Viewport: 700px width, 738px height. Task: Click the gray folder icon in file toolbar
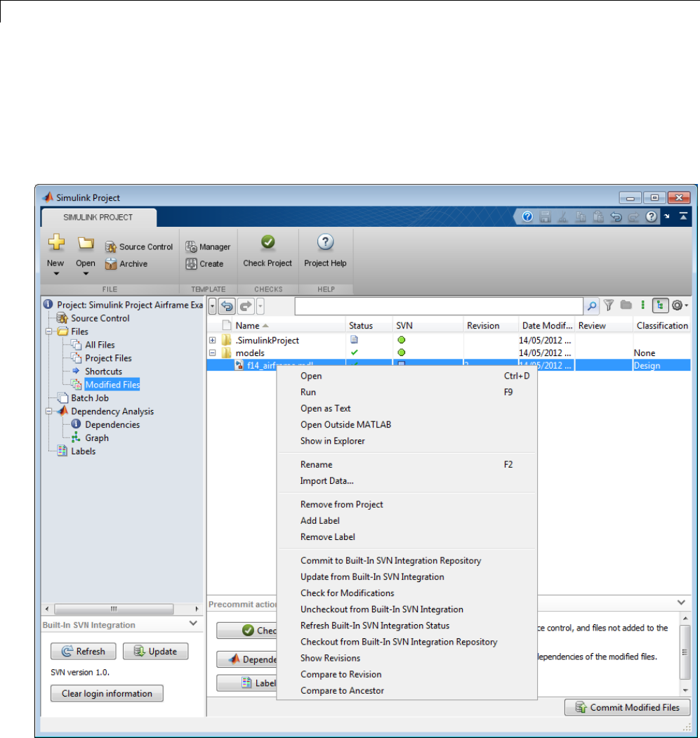[626, 305]
